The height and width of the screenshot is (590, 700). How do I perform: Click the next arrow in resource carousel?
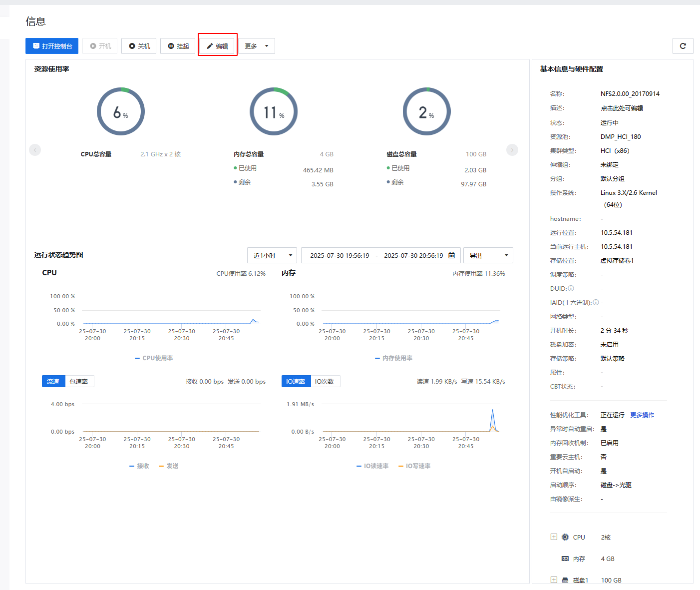[512, 150]
